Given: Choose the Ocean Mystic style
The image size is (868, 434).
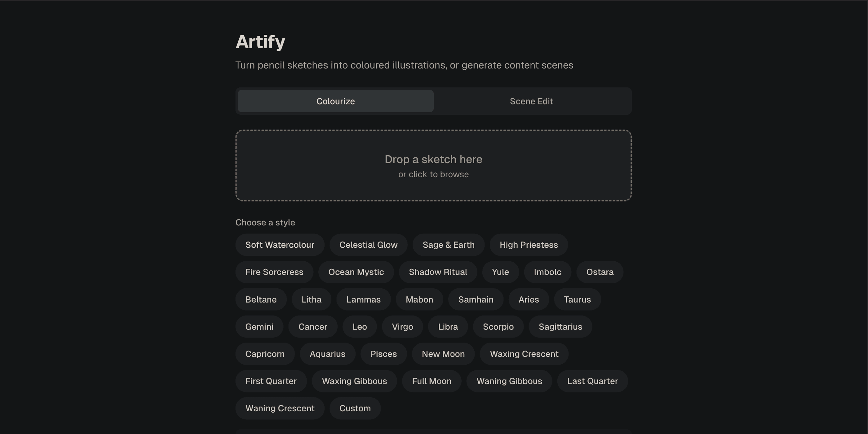Looking at the screenshot, I should click(356, 272).
